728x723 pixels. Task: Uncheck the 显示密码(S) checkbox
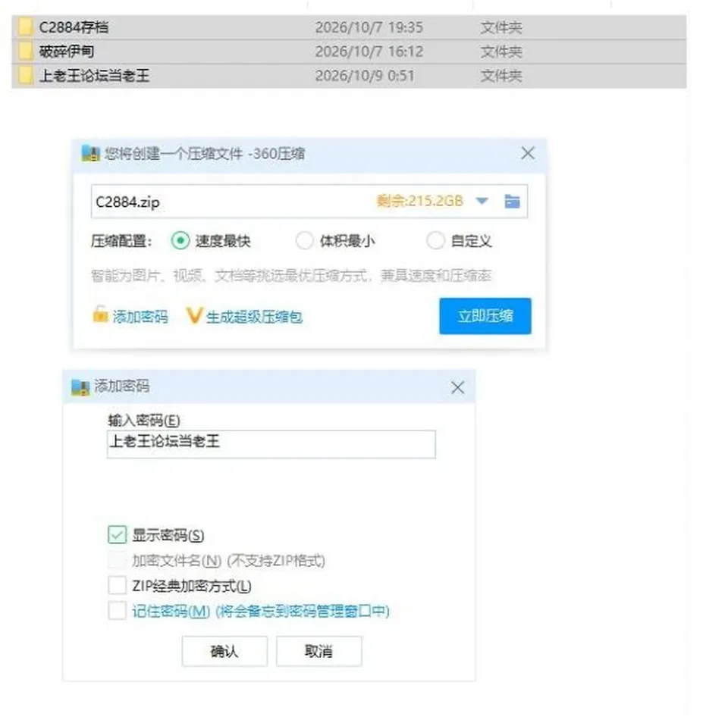117,534
